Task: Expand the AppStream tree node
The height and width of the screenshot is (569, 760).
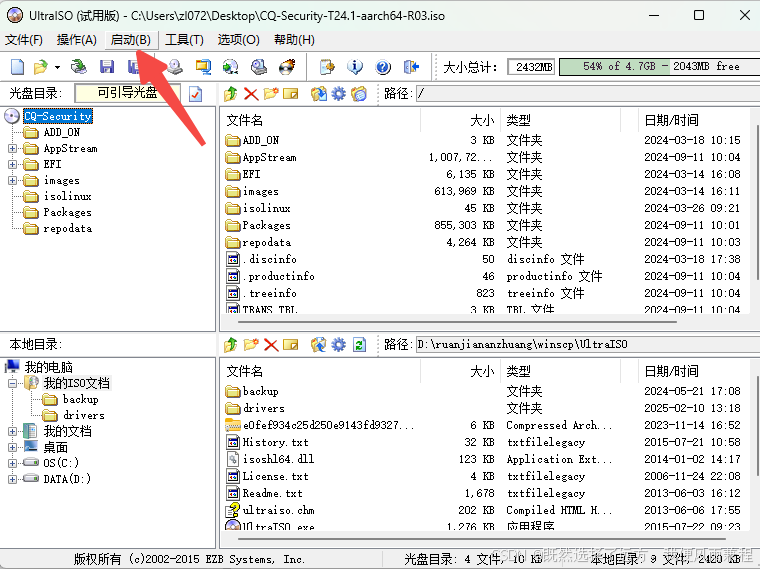Action: pyautogui.click(x=13, y=148)
